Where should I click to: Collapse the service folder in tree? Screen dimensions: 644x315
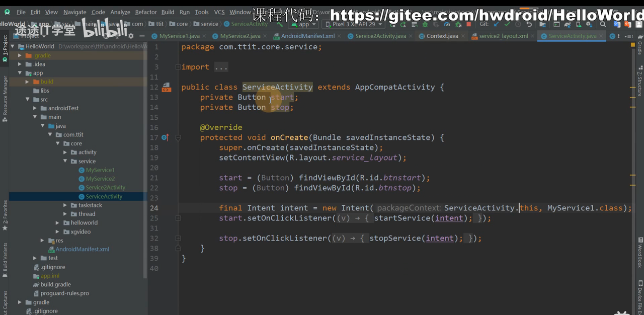click(x=66, y=161)
